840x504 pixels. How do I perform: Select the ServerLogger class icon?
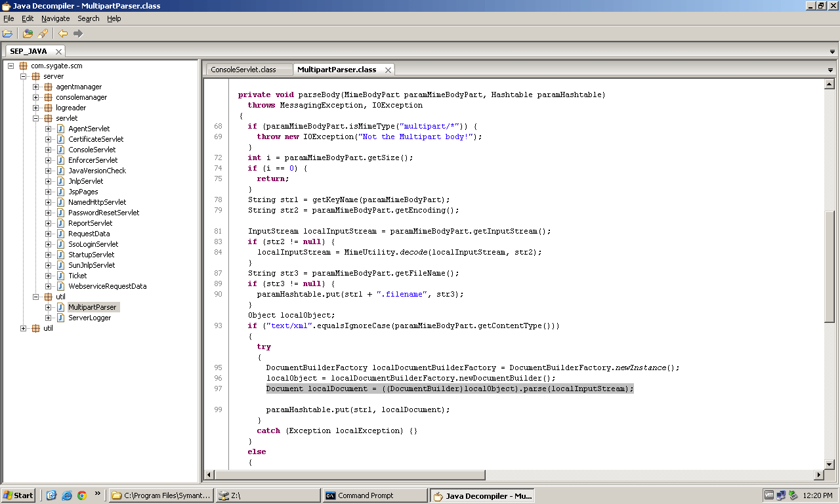pyautogui.click(x=60, y=318)
